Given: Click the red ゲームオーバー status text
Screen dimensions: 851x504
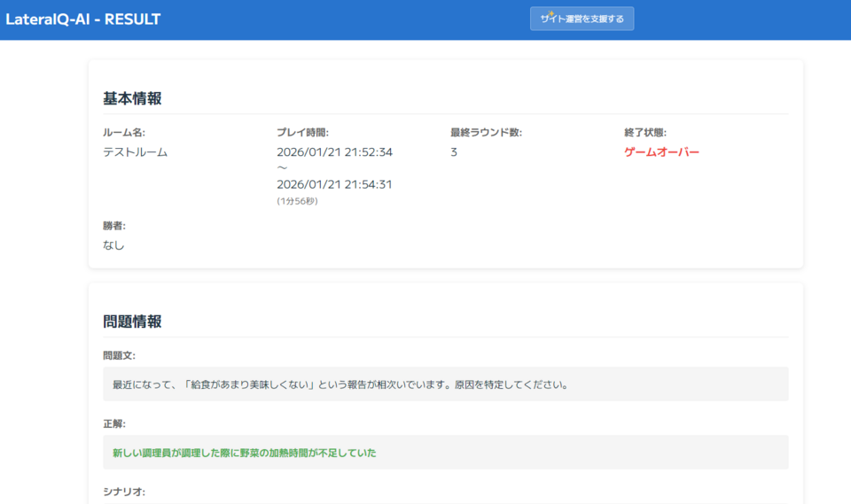Looking at the screenshot, I should [x=661, y=152].
